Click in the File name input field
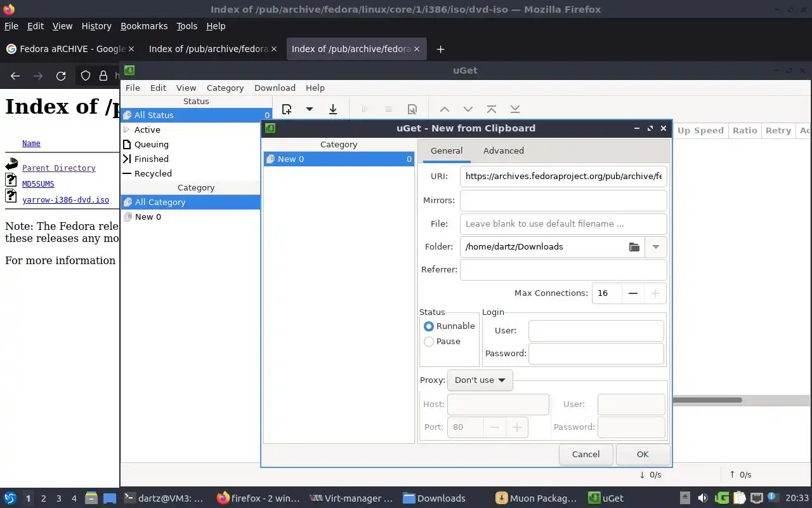The width and height of the screenshot is (812, 508). pyautogui.click(x=563, y=224)
